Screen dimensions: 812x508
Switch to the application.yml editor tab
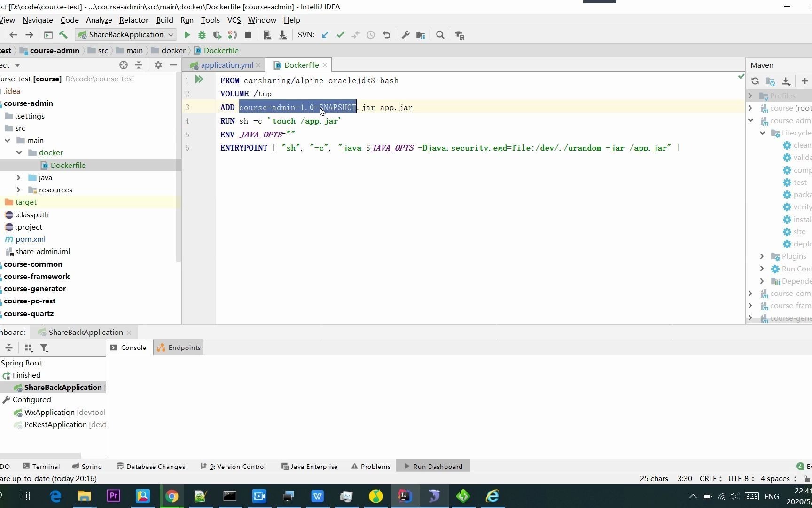tap(226, 65)
